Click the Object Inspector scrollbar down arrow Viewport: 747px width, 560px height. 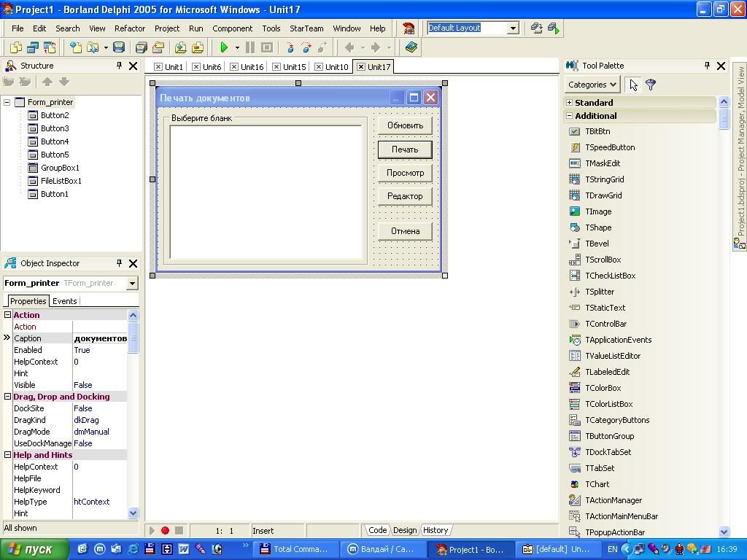(x=133, y=513)
